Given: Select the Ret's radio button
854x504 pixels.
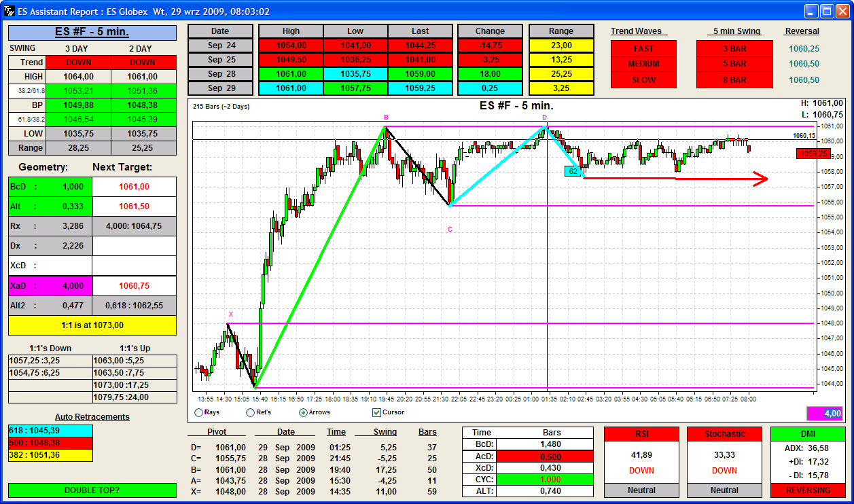Looking at the screenshot, I should click(x=251, y=412).
